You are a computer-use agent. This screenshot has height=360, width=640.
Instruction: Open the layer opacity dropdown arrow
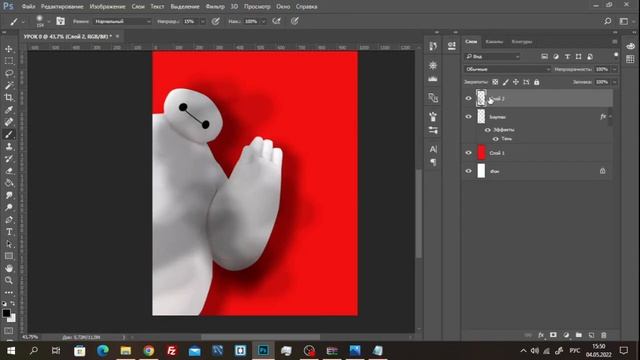tap(614, 69)
